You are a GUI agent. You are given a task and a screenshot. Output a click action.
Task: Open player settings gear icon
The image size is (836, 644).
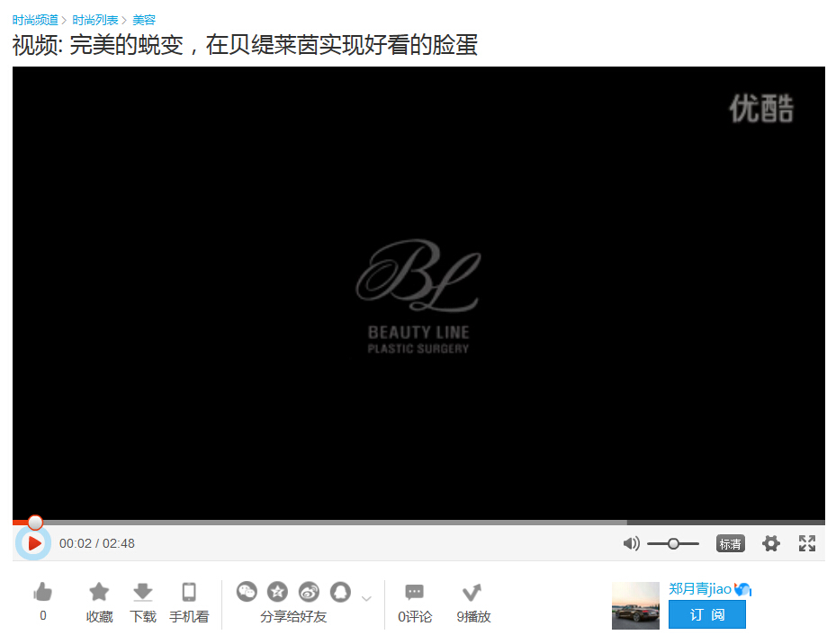(x=770, y=544)
